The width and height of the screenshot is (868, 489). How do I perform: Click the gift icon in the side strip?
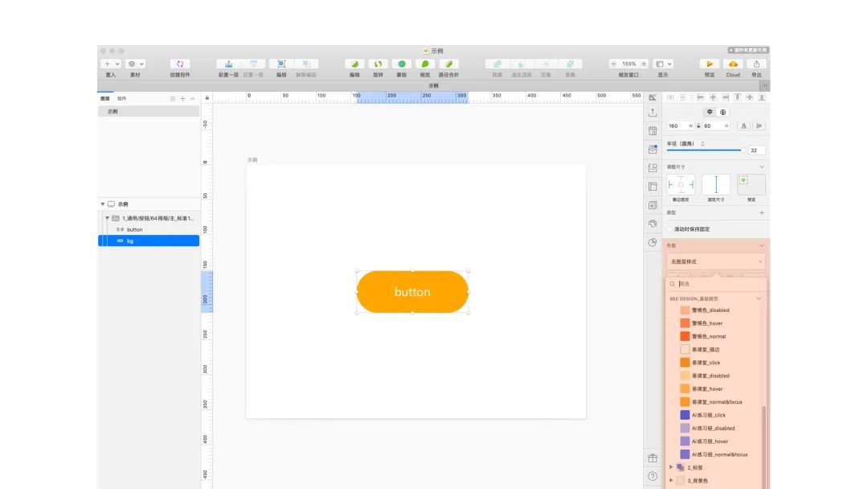pos(653,458)
